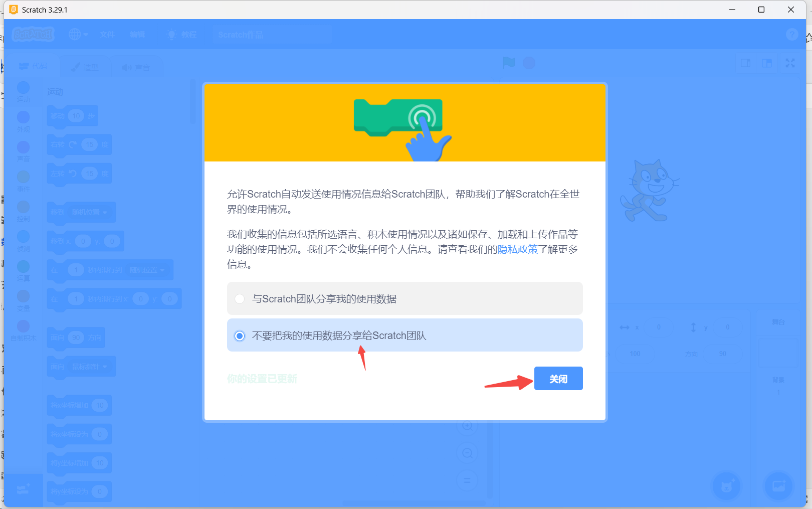Click the sprite y coordinate field
The width and height of the screenshot is (812, 509).
pos(727,327)
